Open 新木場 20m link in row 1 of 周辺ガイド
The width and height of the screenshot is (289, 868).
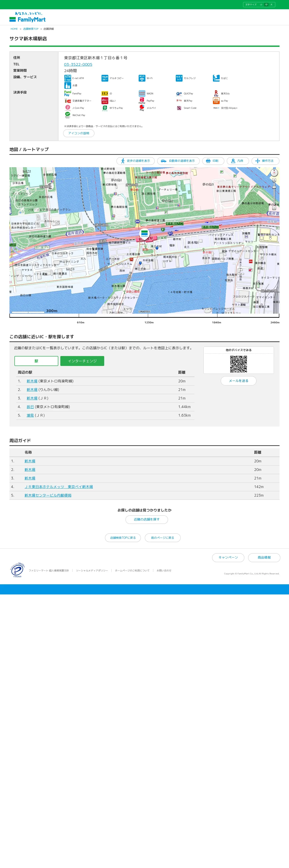click(x=30, y=461)
